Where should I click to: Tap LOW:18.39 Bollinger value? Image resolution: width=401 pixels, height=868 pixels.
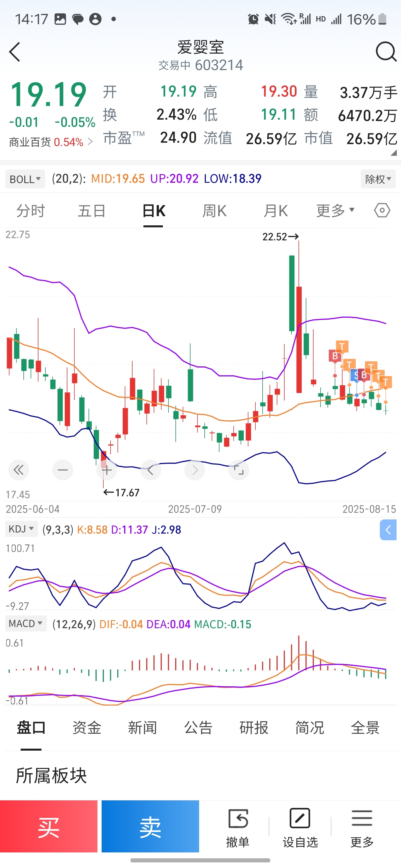pos(233,179)
